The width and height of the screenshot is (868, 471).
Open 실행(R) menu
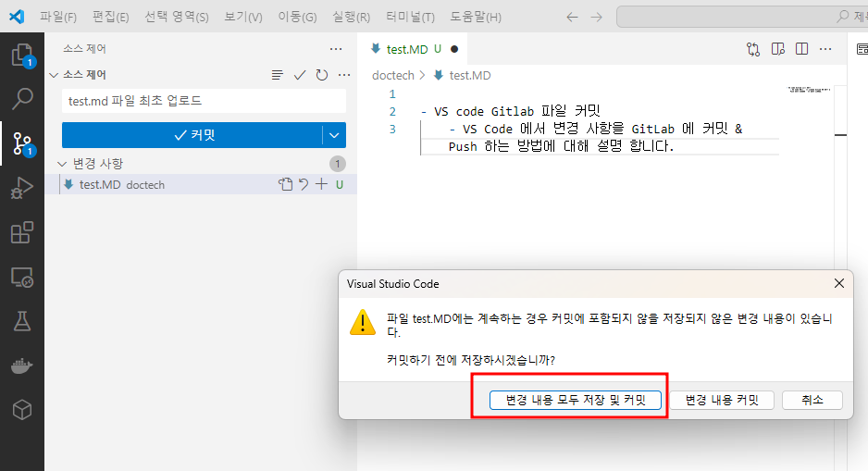pos(351,18)
